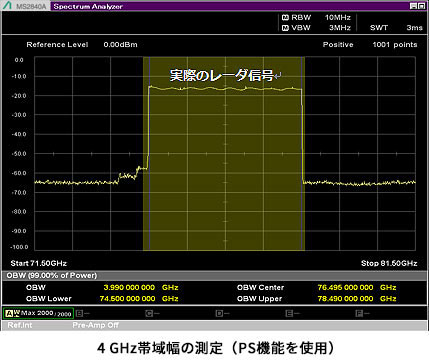Click the MS2840A model label
The height and width of the screenshot is (360, 429).
tap(31, 6)
